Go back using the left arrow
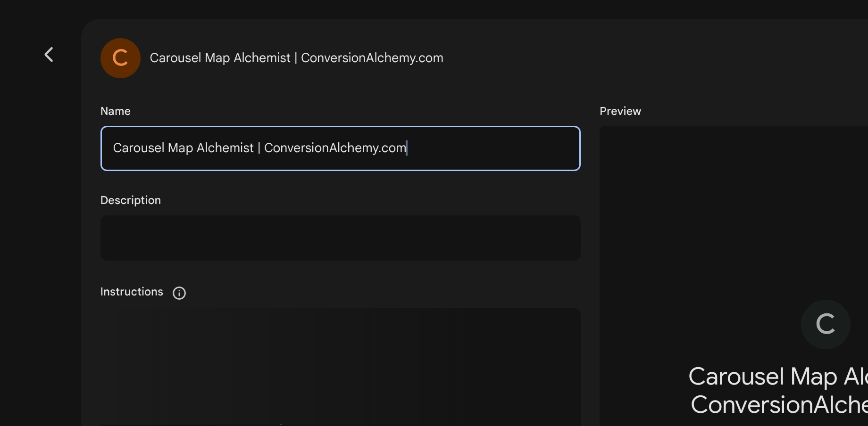 click(x=49, y=55)
